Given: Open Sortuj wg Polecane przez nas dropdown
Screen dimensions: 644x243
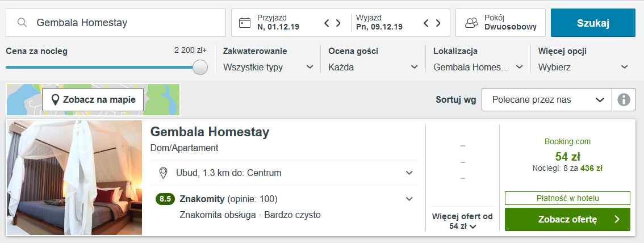Looking at the screenshot, I should click(547, 100).
